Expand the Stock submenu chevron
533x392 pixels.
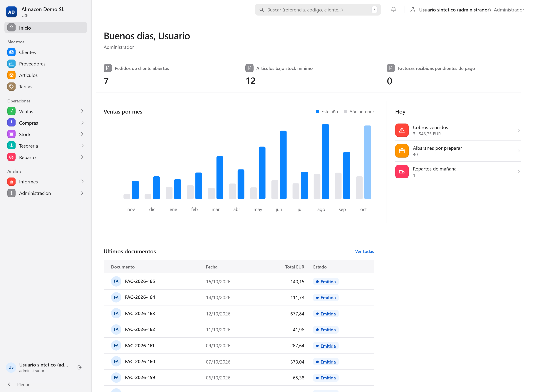pos(82,134)
